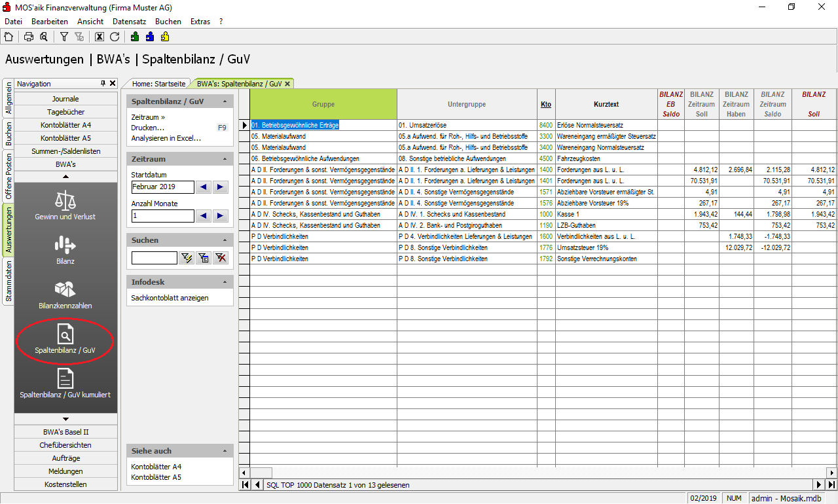
Task: Click the Excel export toolbar icon
Action: click(x=100, y=37)
